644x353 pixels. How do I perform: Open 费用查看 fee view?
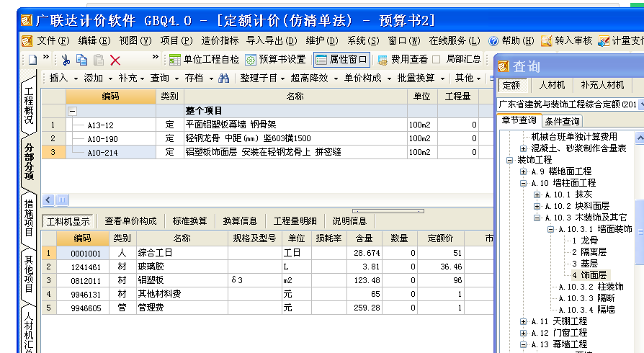pos(403,60)
